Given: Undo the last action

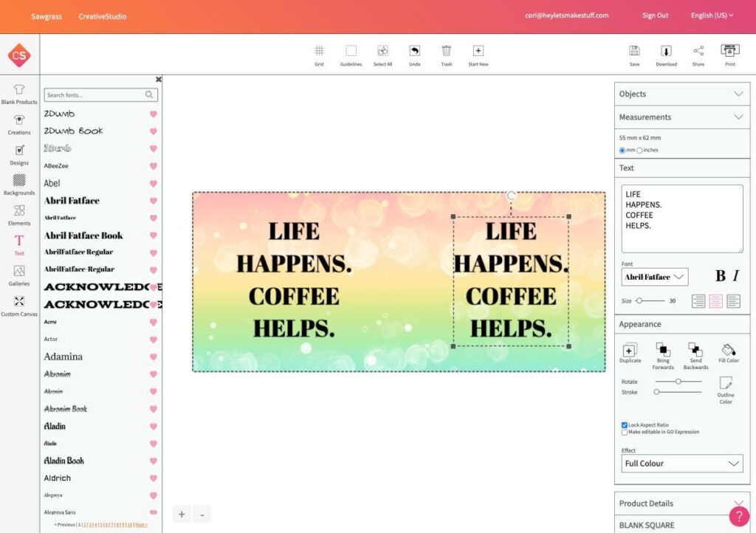Looking at the screenshot, I should (415, 55).
